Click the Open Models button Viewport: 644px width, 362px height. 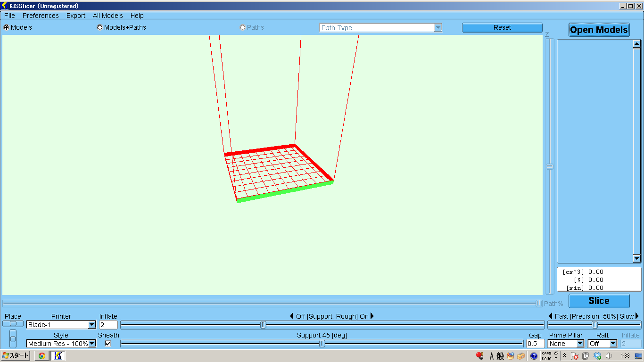tap(599, 30)
